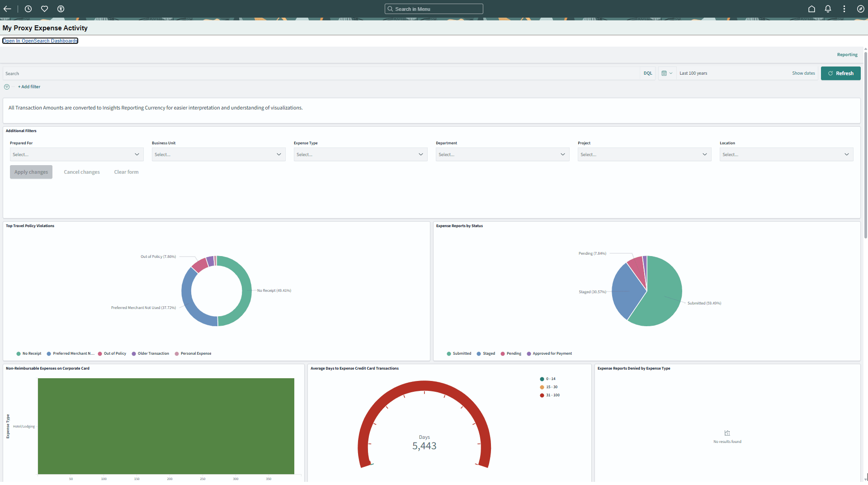Screen dimensions: 868x485
Task: Toggle Staged status legend item
Action: pos(486,353)
